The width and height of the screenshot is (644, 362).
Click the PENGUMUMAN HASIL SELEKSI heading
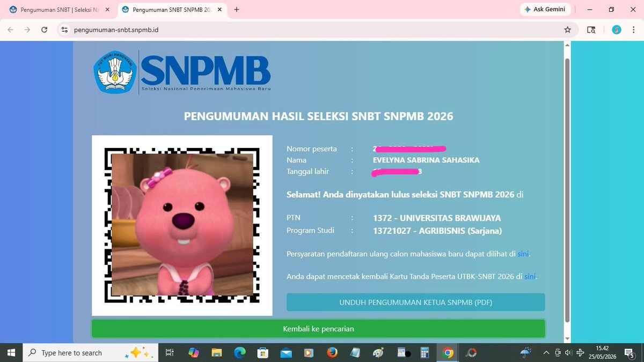click(319, 116)
